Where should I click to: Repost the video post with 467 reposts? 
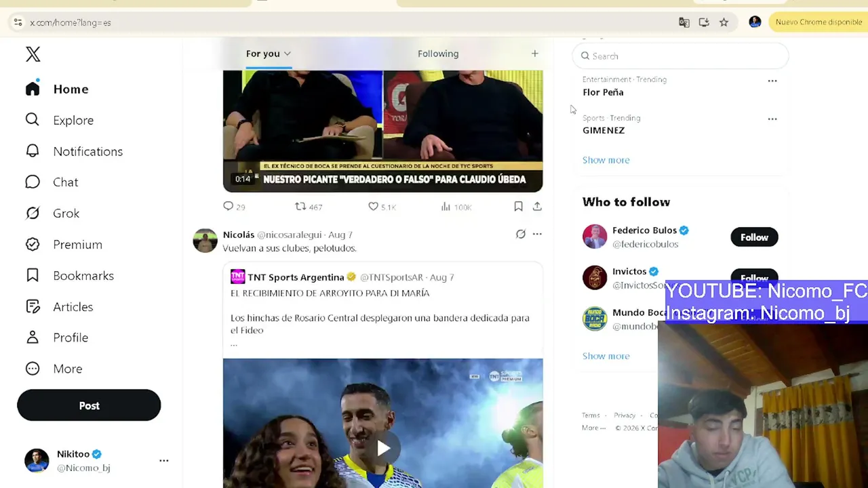point(309,207)
